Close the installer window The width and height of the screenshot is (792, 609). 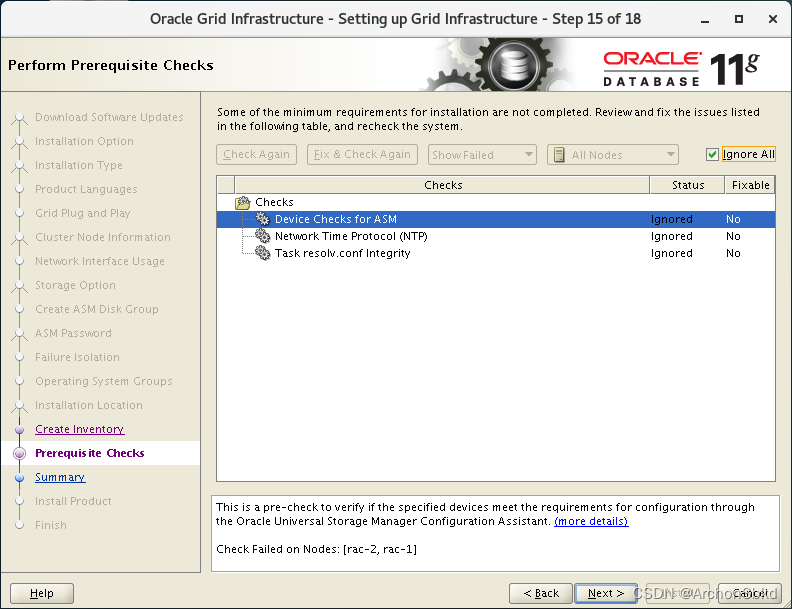pyautogui.click(x=772, y=19)
